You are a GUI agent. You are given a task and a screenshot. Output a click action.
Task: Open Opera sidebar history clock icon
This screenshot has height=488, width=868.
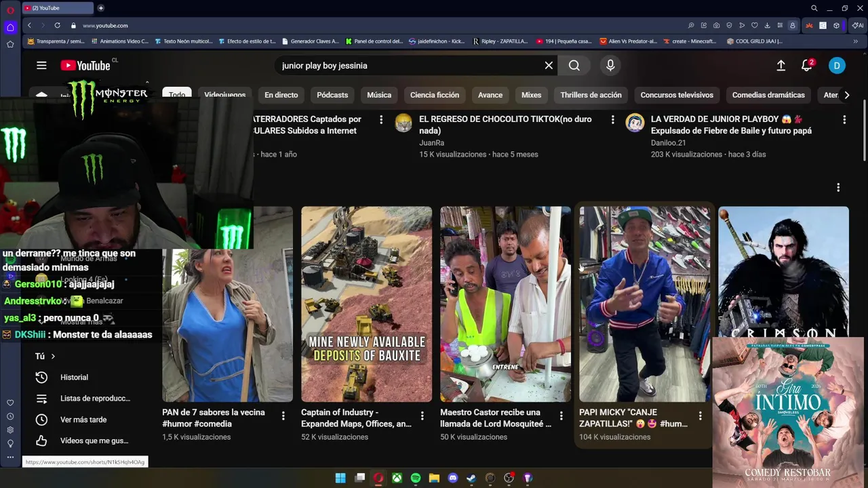(10, 416)
